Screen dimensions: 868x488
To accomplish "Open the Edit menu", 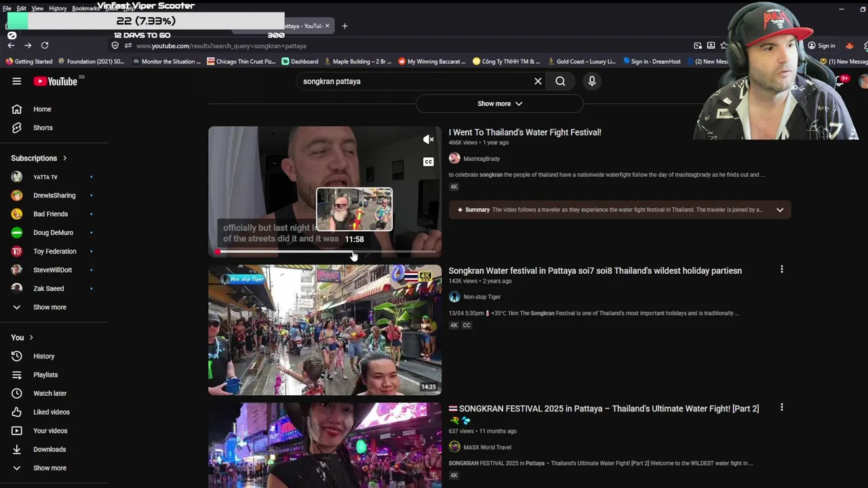I will tap(22, 8).
